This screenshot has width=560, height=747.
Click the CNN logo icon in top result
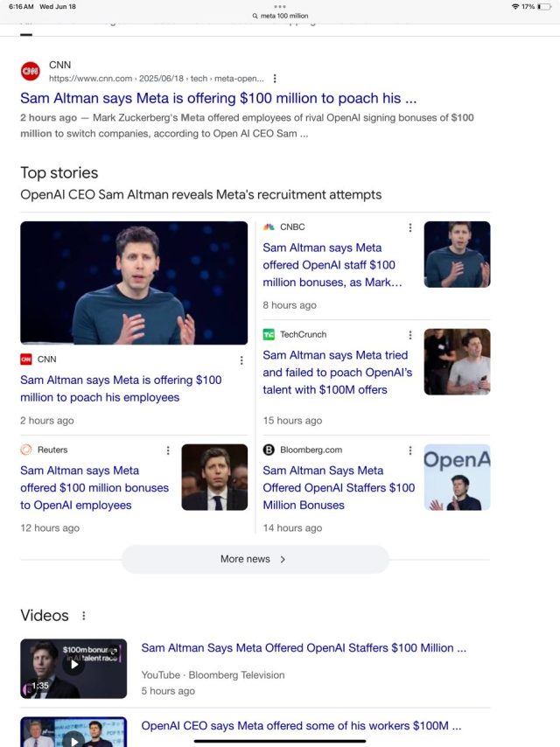31,71
